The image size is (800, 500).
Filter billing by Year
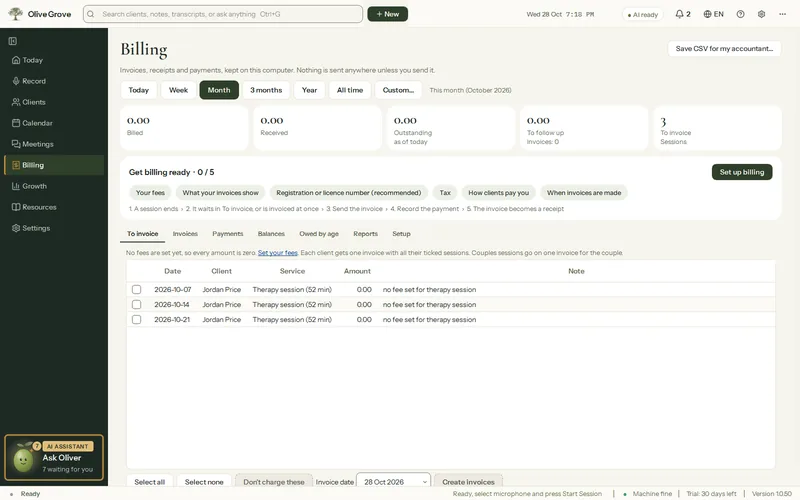pyautogui.click(x=309, y=90)
